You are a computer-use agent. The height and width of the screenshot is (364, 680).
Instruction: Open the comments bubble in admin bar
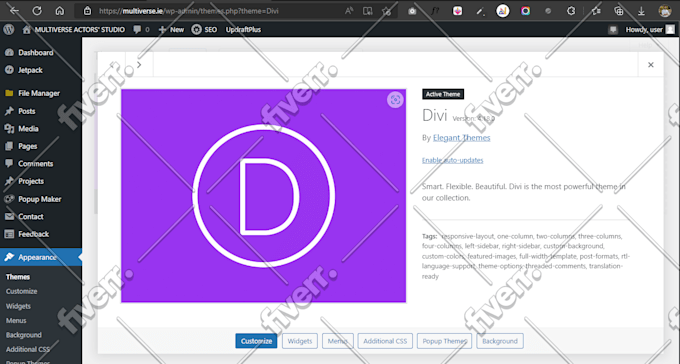[141, 30]
